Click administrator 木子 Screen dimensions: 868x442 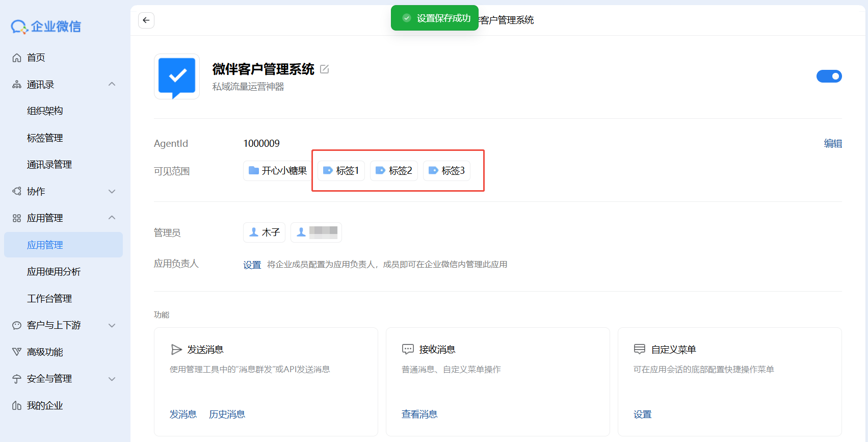tap(264, 232)
